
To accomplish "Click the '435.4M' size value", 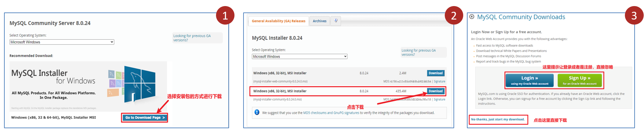I will [x=401, y=91].
